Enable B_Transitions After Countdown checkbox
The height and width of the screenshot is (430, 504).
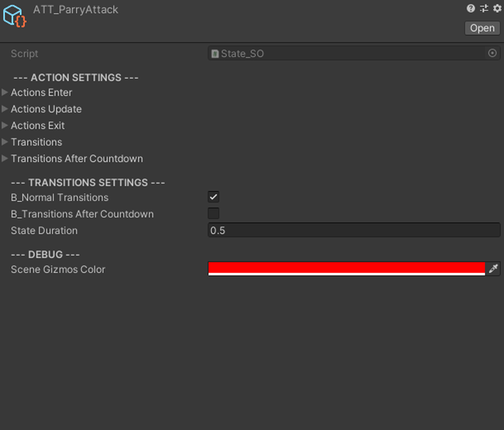pyautogui.click(x=213, y=213)
